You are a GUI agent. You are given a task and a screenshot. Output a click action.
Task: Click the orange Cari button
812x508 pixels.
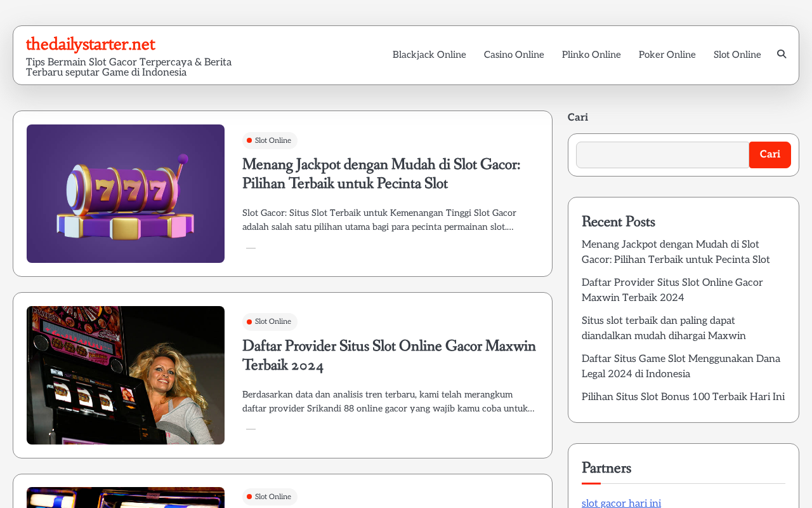[770, 155]
